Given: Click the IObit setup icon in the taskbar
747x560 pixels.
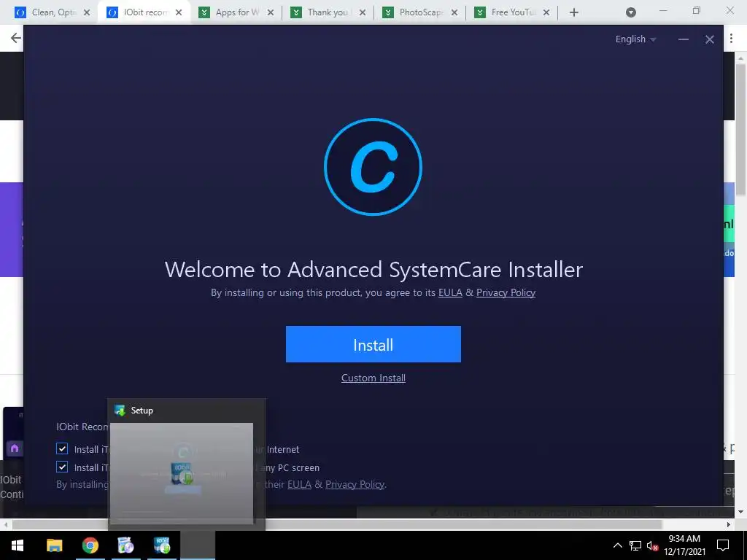Looking at the screenshot, I should [x=162, y=545].
